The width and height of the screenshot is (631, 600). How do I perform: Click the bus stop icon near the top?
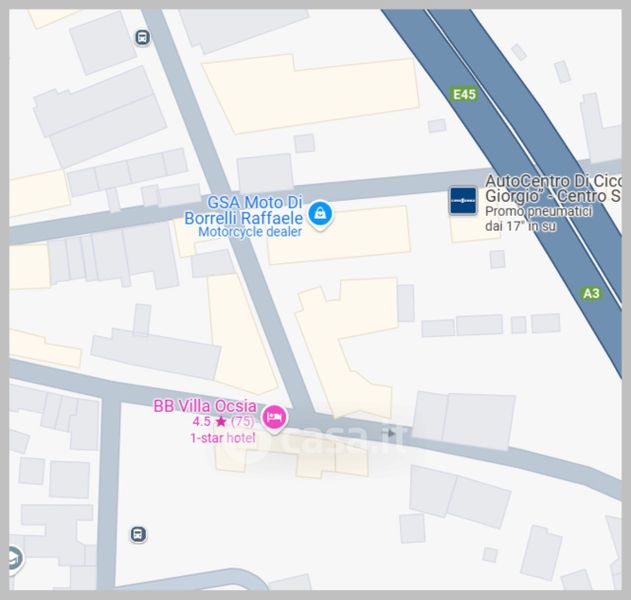(x=142, y=38)
